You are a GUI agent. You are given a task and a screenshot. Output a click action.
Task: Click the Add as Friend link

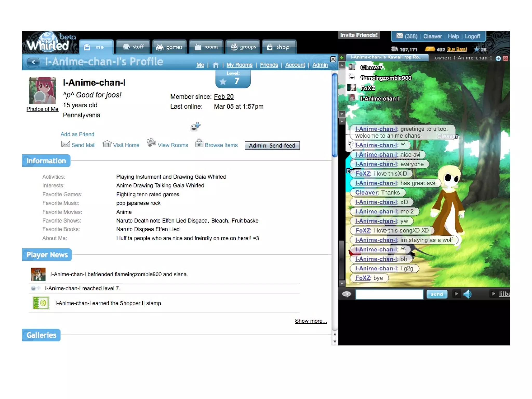[x=77, y=134]
